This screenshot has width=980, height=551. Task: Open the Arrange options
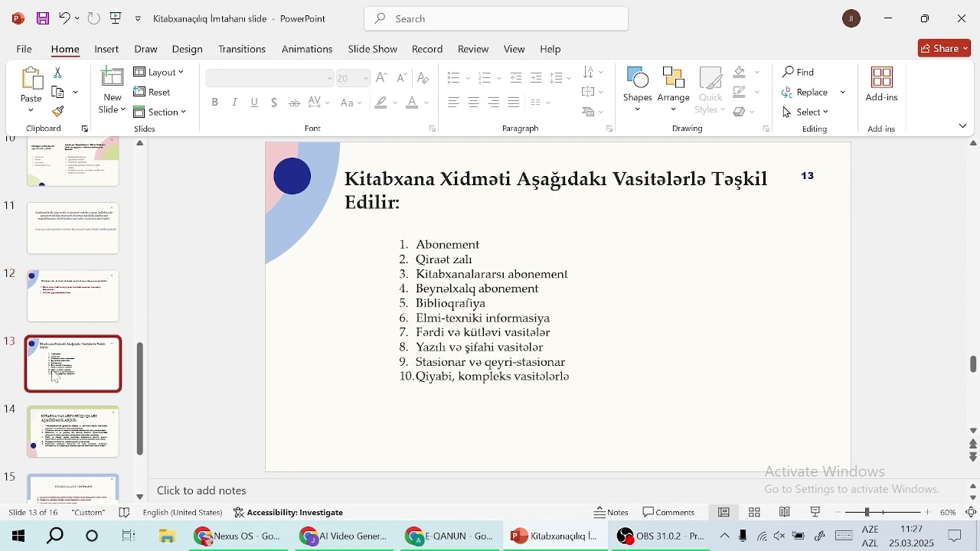tap(675, 91)
